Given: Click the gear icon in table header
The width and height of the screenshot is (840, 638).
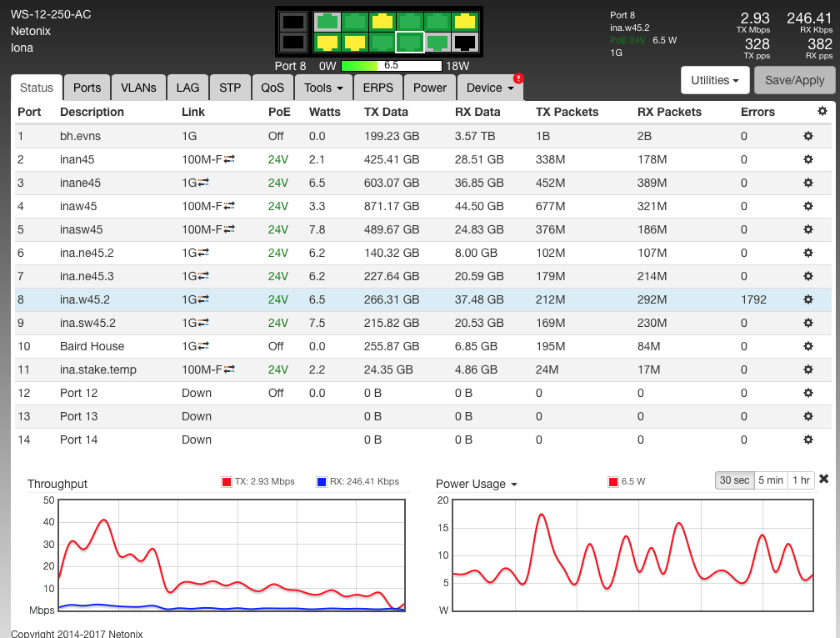Looking at the screenshot, I should pyautogui.click(x=822, y=112).
